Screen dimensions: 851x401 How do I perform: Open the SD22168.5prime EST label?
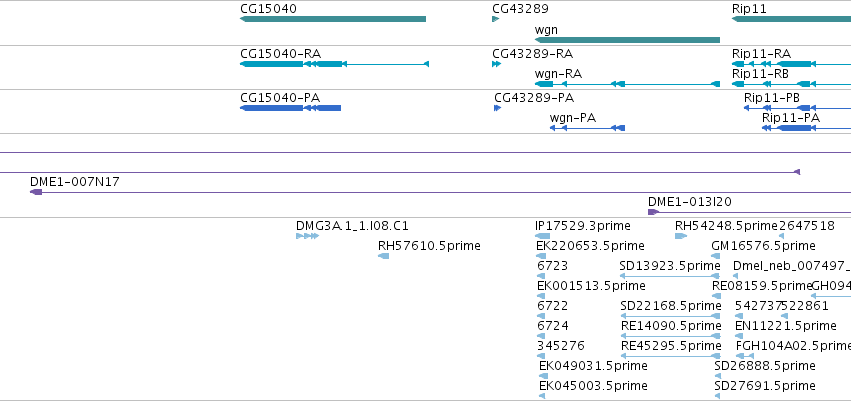click(671, 306)
